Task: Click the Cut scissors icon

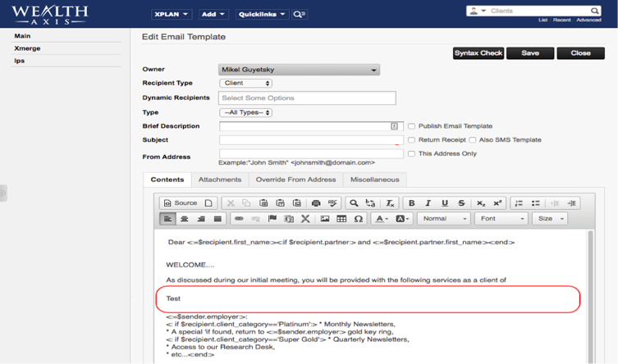Action: click(231, 203)
